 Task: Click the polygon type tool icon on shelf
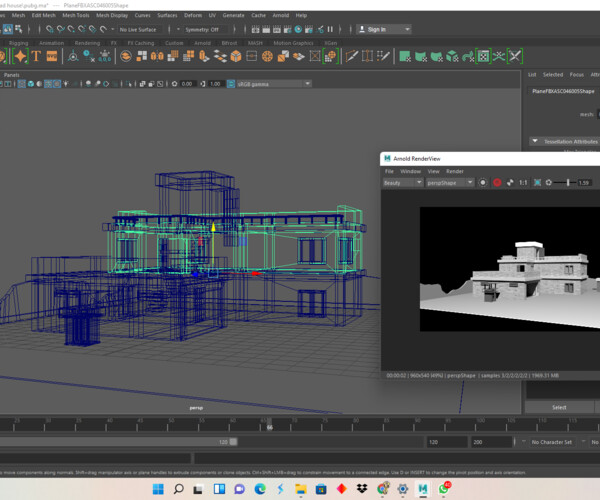pos(37,56)
